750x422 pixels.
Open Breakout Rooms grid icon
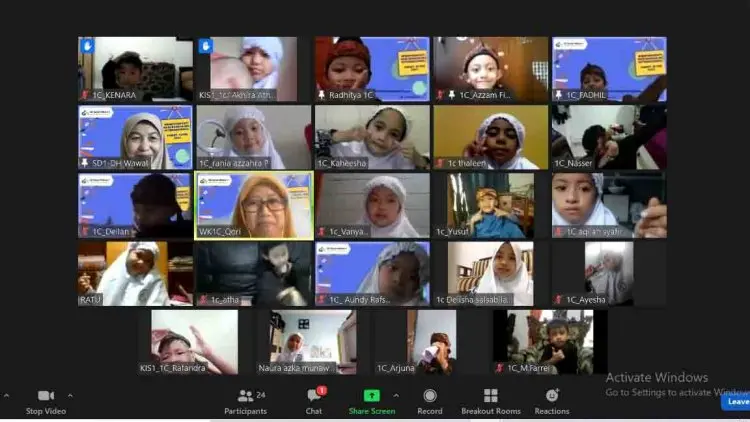click(x=491, y=396)
